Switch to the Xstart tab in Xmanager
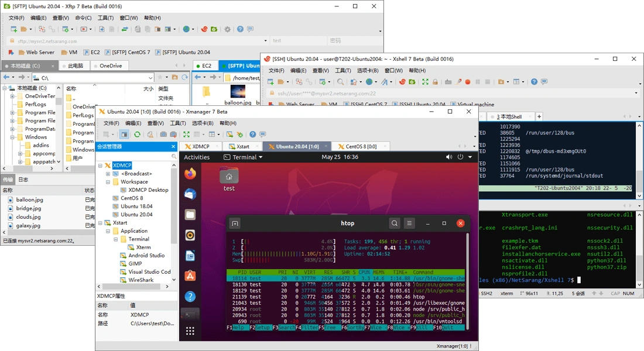The width and height of the screenshot is (644, 351). 243,146
